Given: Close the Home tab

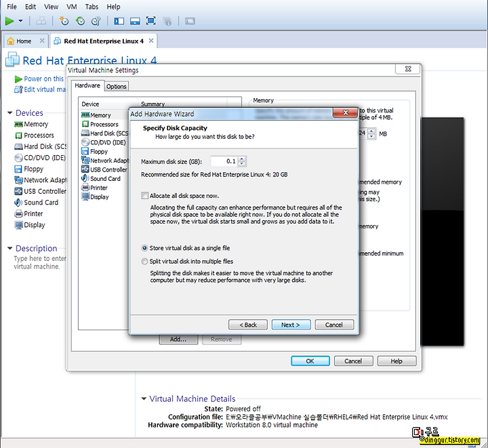Looking at the screenshot, I should 42,41.
